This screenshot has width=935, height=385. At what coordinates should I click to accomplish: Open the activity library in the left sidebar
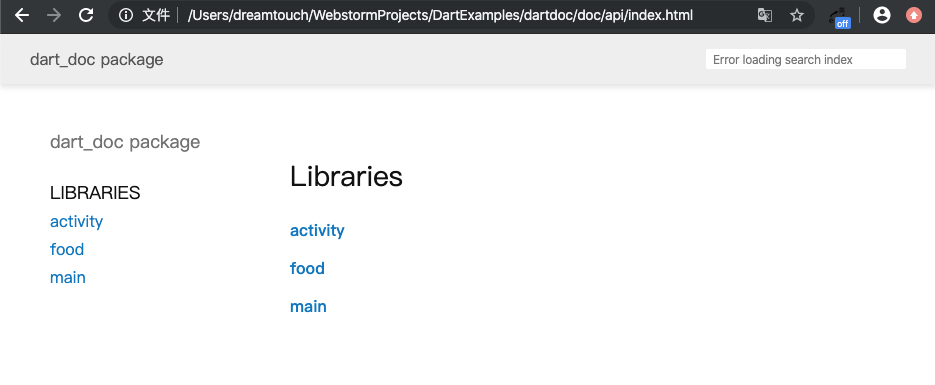point(76,222)
